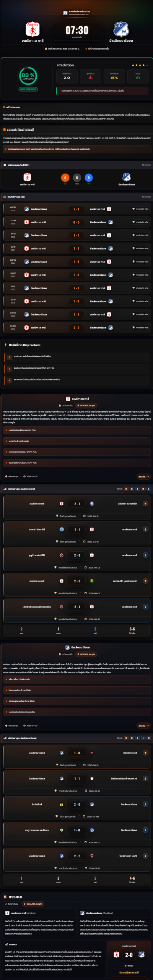Click Millonarios logo in 08/10 match row
This screenshot has height=980, width=153.
pyautogui.click(x=26, y=209)
